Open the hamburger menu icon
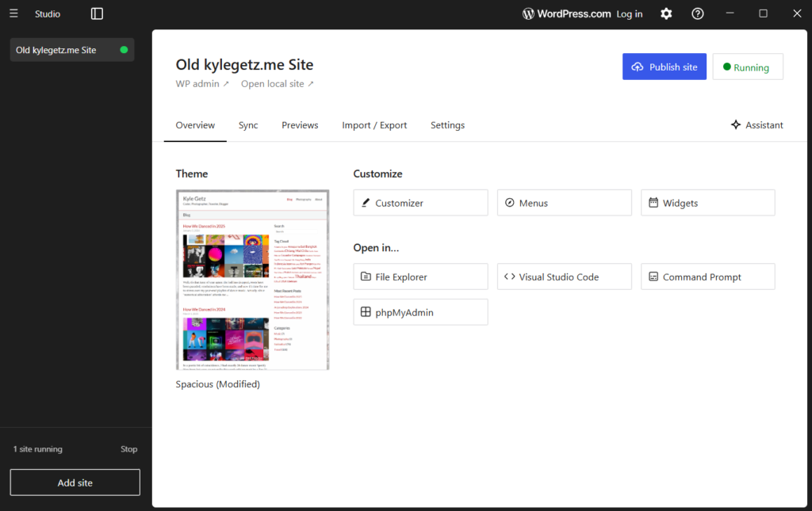 (13, 13)
